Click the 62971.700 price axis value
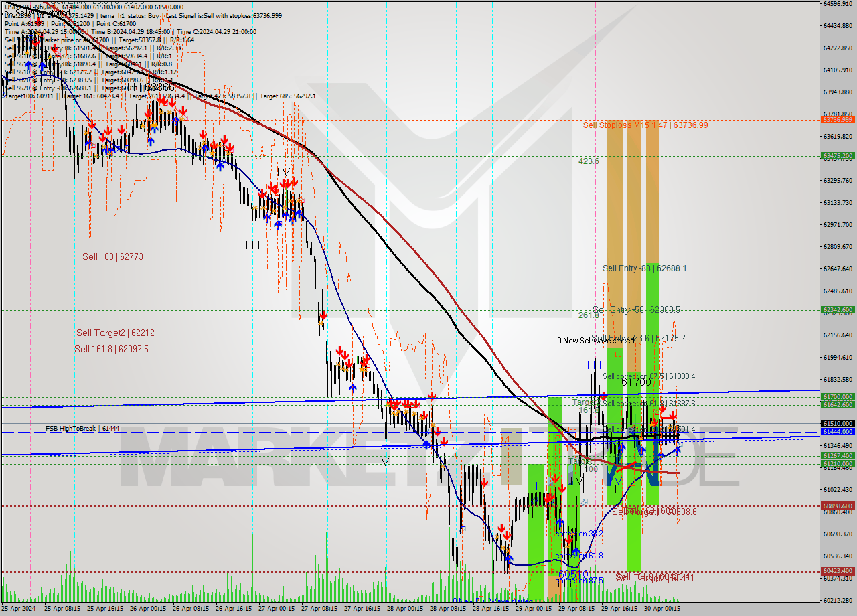The height and width of the screenshot is (616, 857). [838, 224]
